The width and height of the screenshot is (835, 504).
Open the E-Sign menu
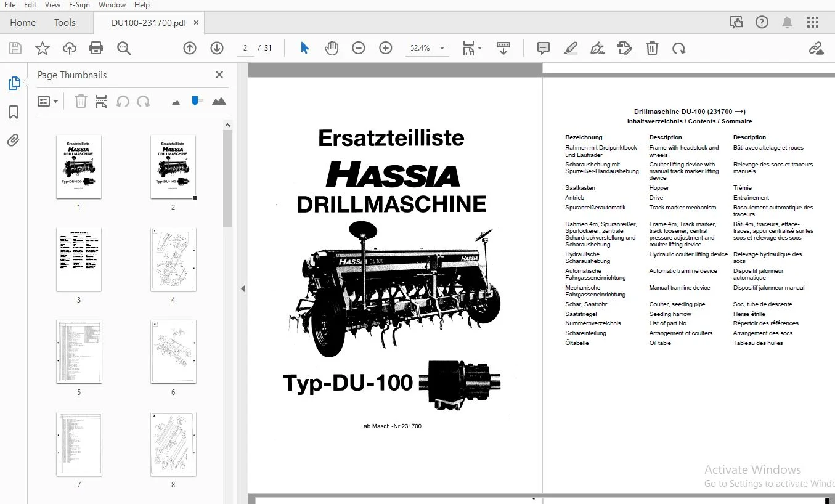[79, 5]
